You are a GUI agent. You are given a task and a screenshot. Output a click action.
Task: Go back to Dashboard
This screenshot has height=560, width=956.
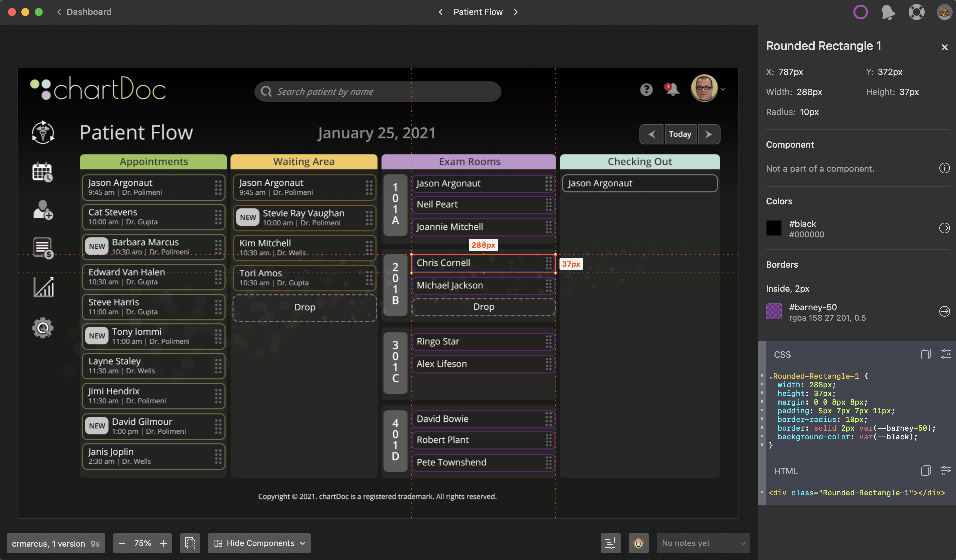pyautogui.click(x=84, y=12)
